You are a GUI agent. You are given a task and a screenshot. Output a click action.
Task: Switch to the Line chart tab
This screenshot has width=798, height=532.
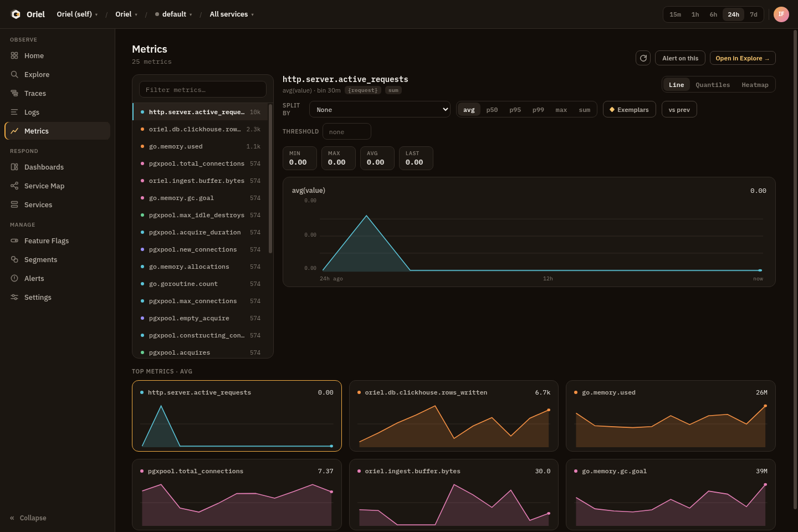[x=676, y=85]
